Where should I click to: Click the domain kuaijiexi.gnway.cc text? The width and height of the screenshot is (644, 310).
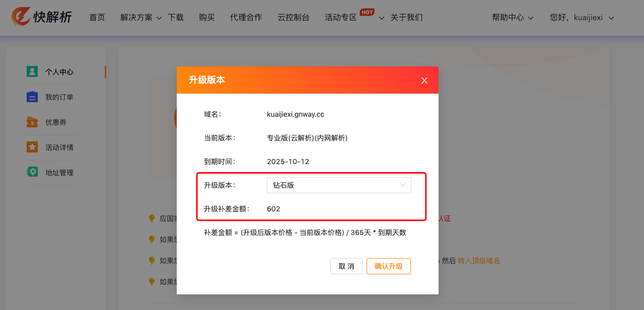click(296, 114)
